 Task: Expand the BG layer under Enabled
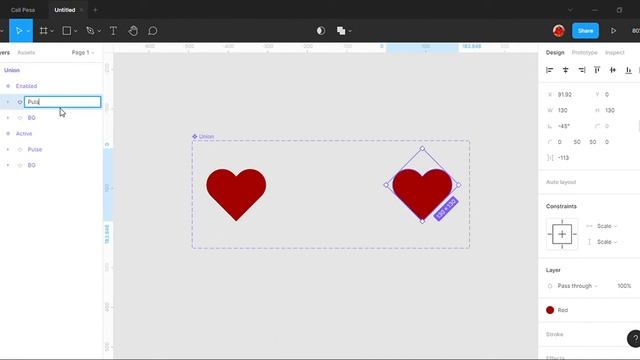(x=8, y=118)
